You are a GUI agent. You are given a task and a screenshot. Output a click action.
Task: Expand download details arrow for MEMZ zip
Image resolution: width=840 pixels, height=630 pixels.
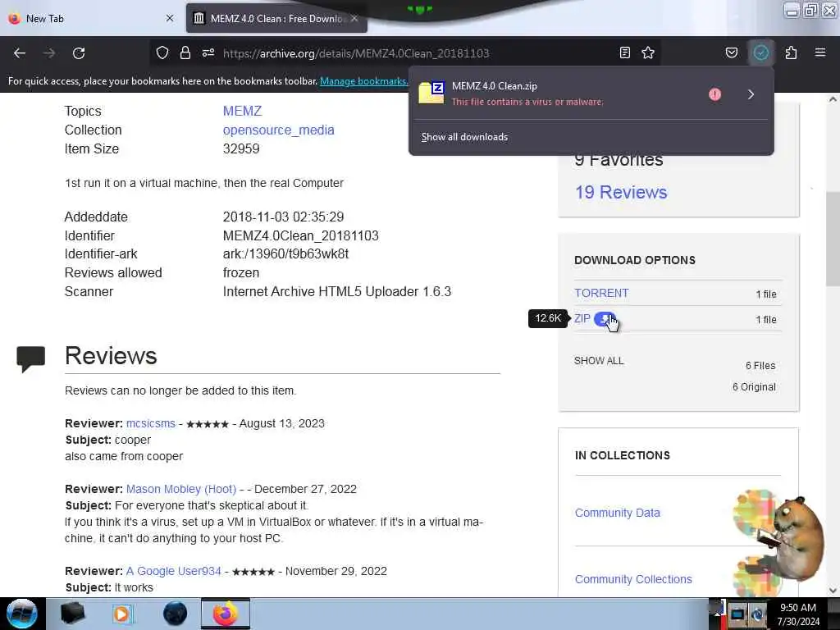[x=751, y=95]
